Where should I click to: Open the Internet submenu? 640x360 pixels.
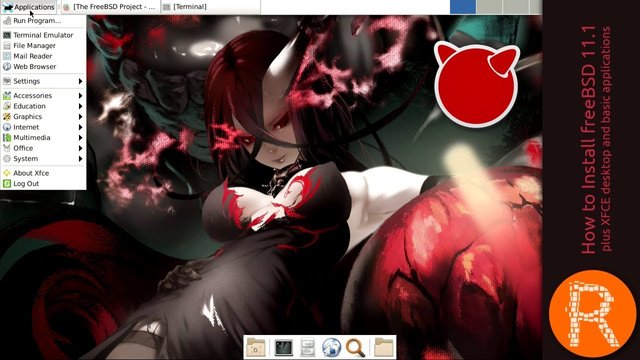point(43,127)
